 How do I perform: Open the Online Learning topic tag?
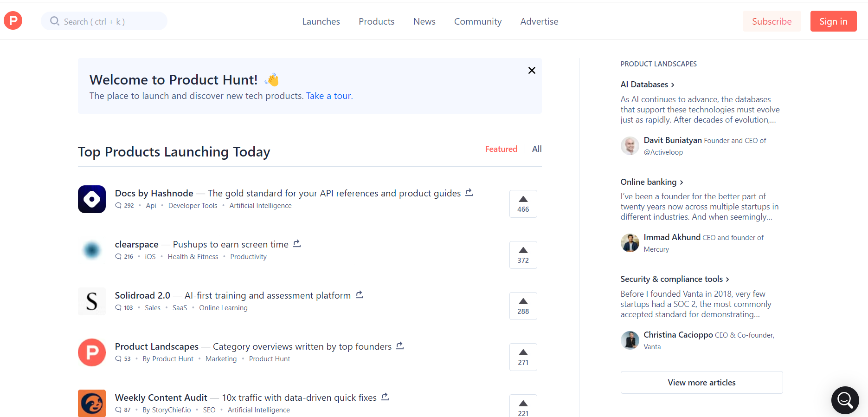coord(223,307)
